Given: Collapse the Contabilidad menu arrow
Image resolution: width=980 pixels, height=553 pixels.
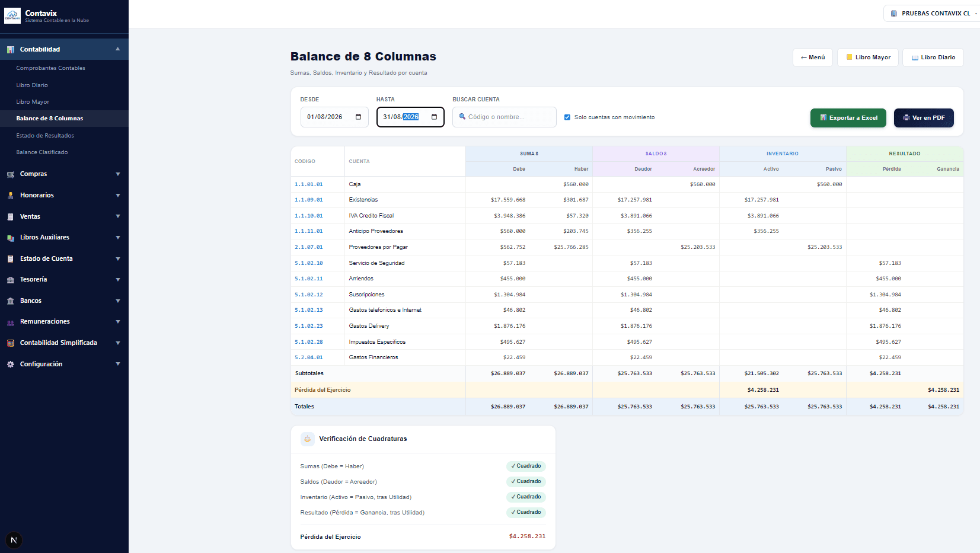Looking at the screenshot, I should point(118,49).
